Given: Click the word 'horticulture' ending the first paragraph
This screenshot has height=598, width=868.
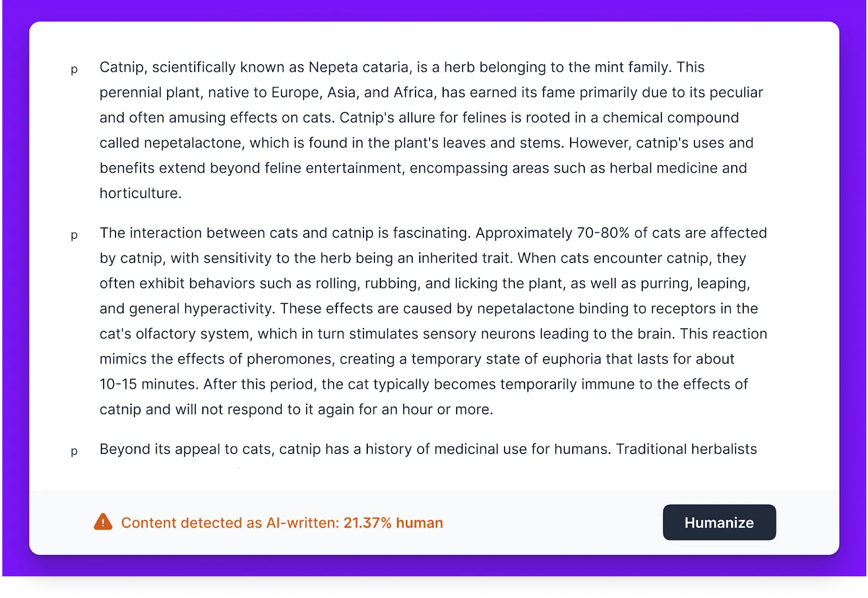Looking at the screenshot, I should pos(139,194).
